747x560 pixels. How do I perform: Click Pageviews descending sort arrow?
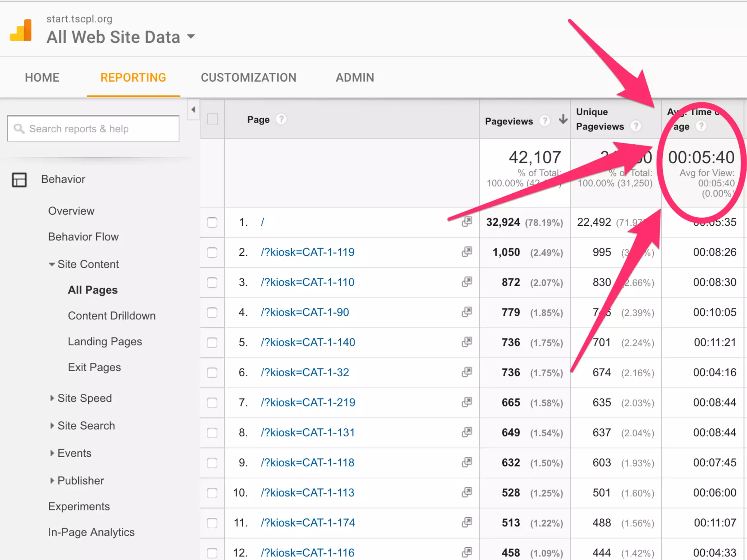click(x=563, y=119)
